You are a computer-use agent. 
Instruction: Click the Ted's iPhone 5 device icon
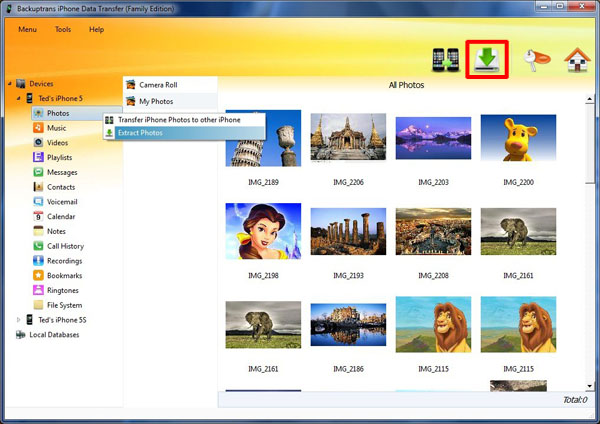click(x=29, y=98)
